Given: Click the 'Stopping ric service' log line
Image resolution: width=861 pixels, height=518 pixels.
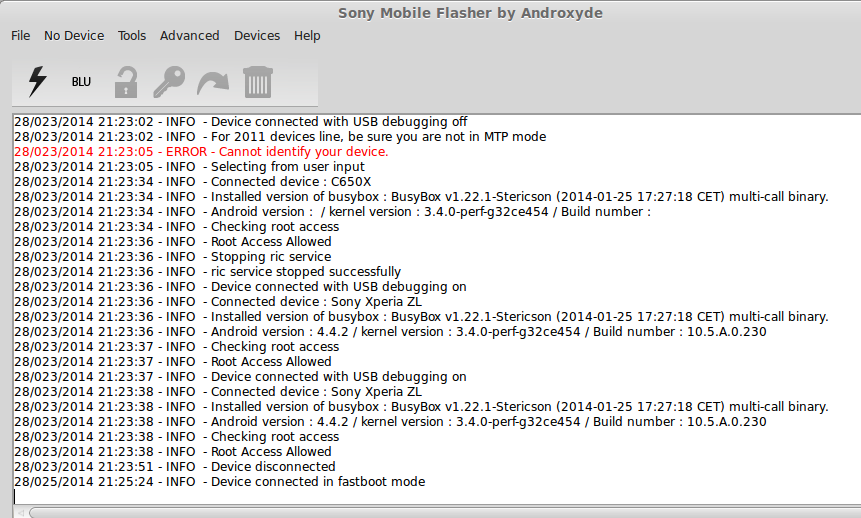Looking at the screenshot, I should (172, 257).
